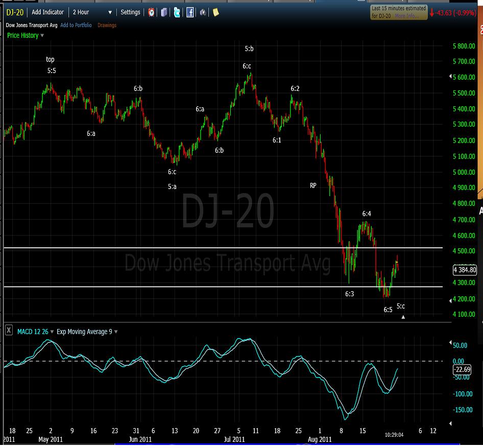Viewport: 483px width, 448px height.
Task: Click the DJ-20 ticker symbol
Action: (x=15, y=12)
